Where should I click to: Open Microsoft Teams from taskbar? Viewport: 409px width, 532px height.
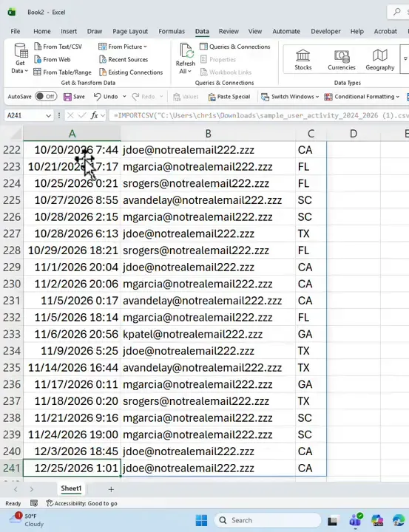tap(355, 519)
